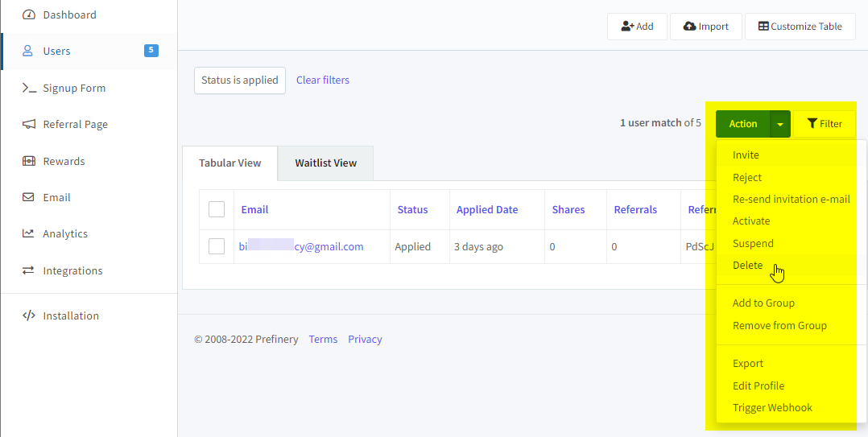Select Suspend in the Action menu
868x437 pixels.
point(753,243)
